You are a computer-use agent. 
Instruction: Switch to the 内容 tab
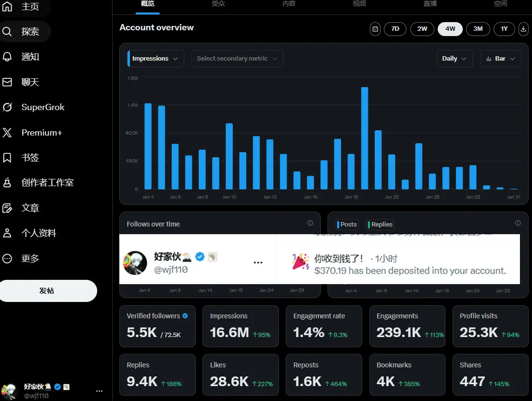pos(289,4)
